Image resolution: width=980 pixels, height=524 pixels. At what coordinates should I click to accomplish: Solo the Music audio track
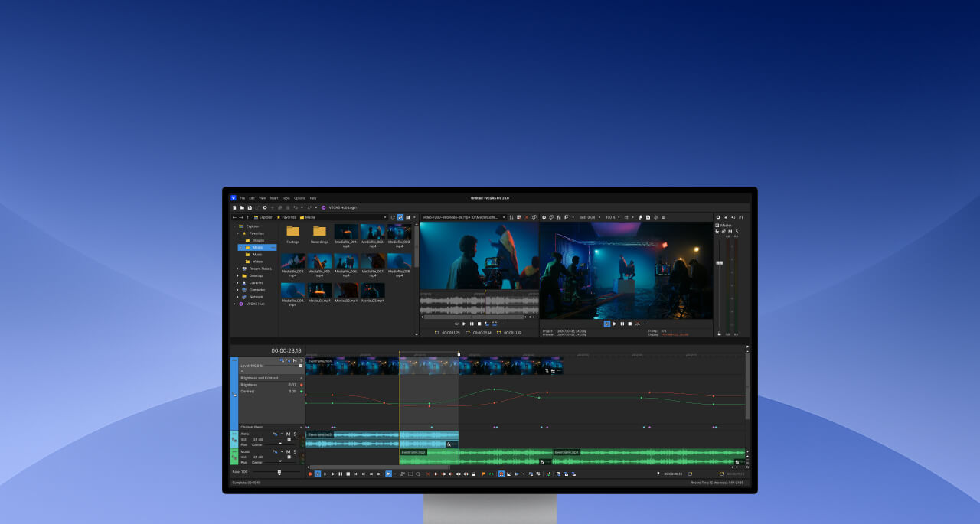(x=295, y=452)
